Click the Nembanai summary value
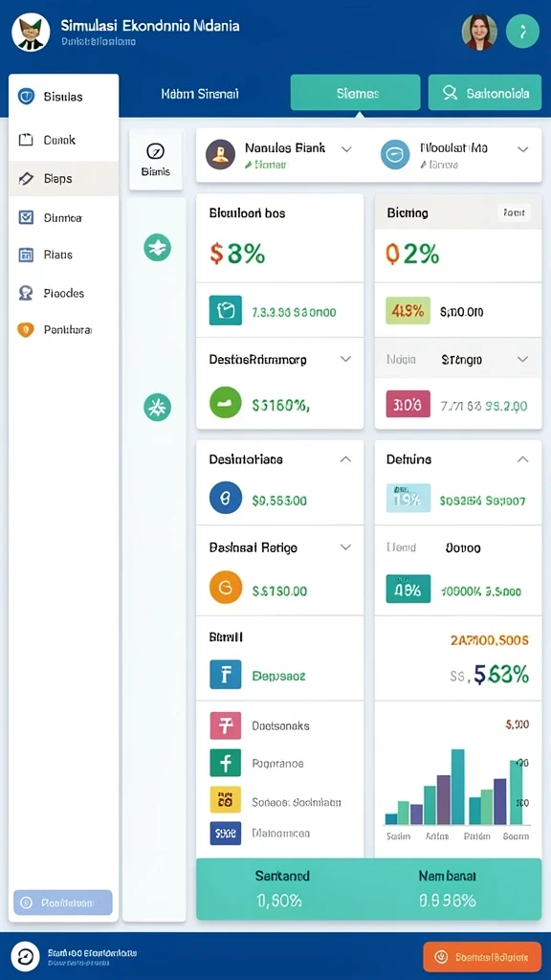This screenshot has height=980, width=551. point(448,901)
